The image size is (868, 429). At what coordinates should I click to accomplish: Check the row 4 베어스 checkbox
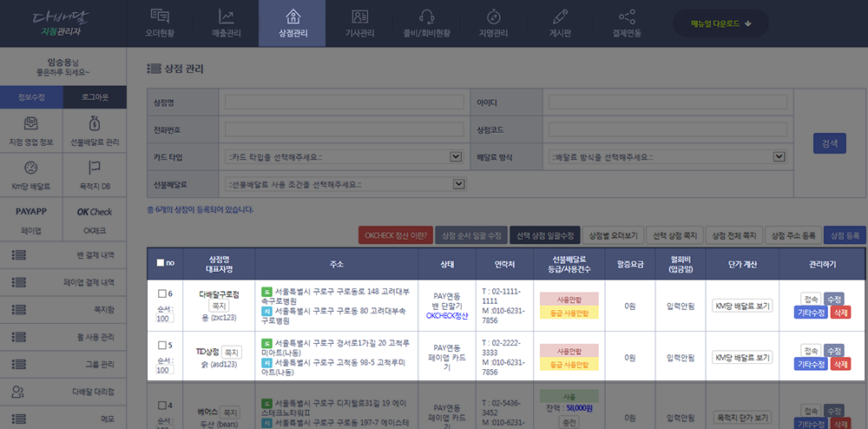click(x=162, y=406)
